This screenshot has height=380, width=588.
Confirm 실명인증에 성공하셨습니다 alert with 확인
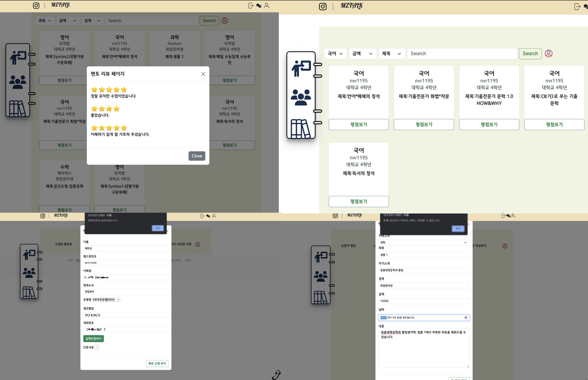click(158, 228)
